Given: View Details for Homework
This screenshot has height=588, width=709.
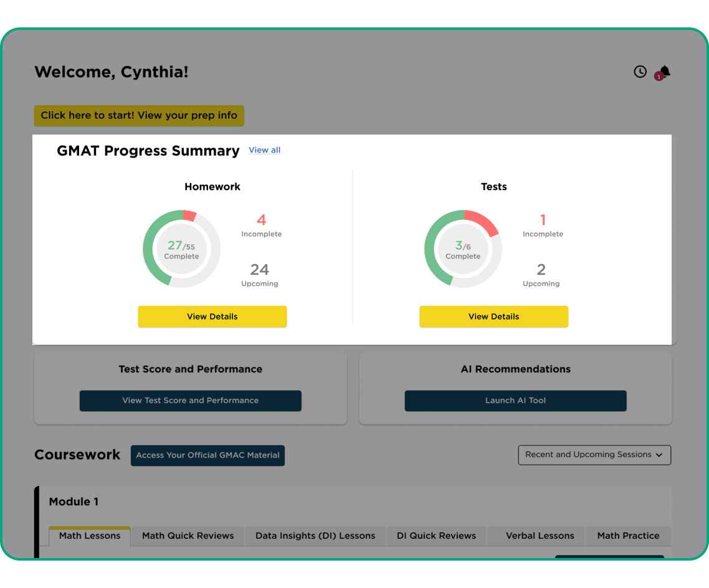Looking at the screenshot, I should pyautogui.click(x=212, y=316).
